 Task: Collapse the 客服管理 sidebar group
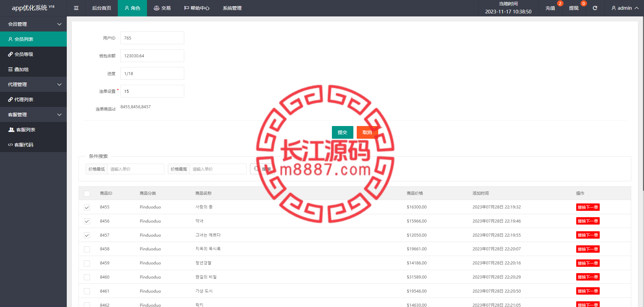point(33,115)
